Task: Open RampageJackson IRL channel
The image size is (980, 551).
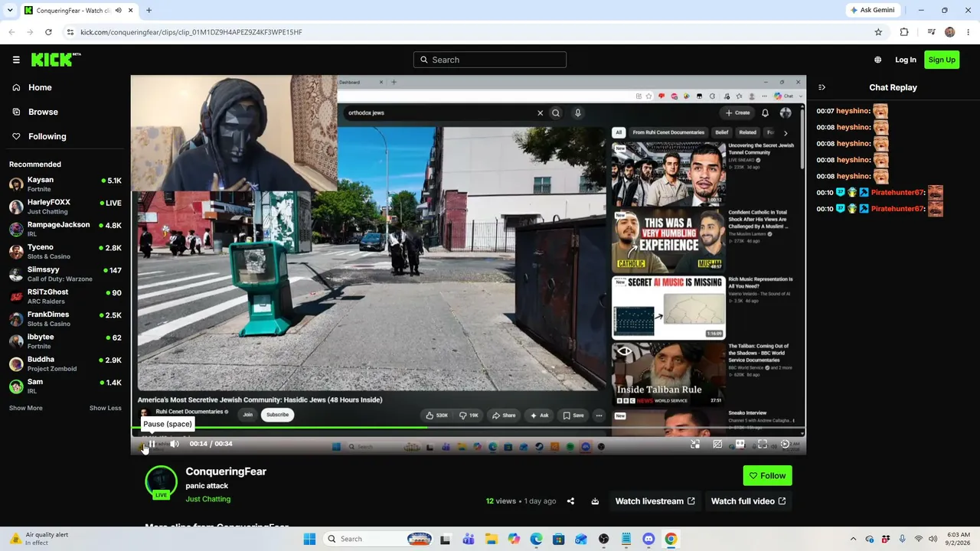Action: tap(65, 229)
